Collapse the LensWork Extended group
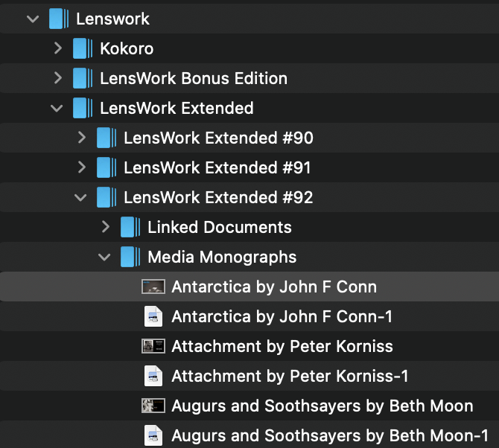The image size is (499, 448). tap(57, 108)
